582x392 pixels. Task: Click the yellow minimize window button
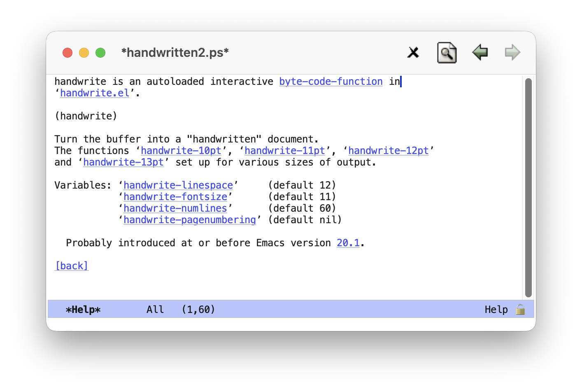click(x=84, y=53)
